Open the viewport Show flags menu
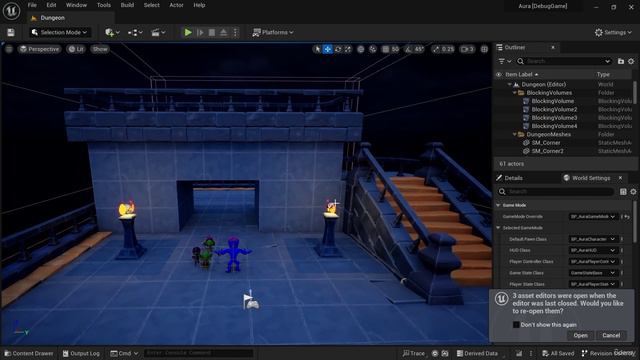Screen dimensions: 640x360 [x=100, y=49]
